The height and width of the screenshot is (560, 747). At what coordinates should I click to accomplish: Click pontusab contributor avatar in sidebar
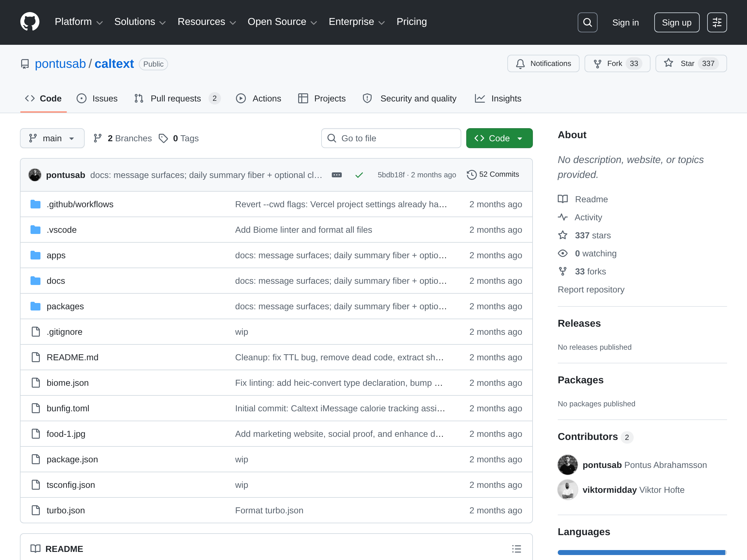coord(567,465)
